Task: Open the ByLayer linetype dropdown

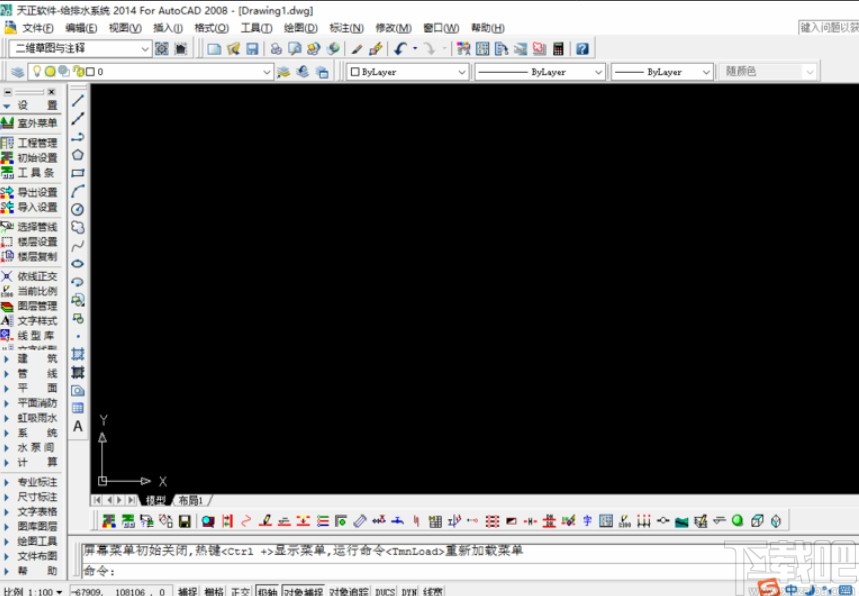Action: [540, 72]
